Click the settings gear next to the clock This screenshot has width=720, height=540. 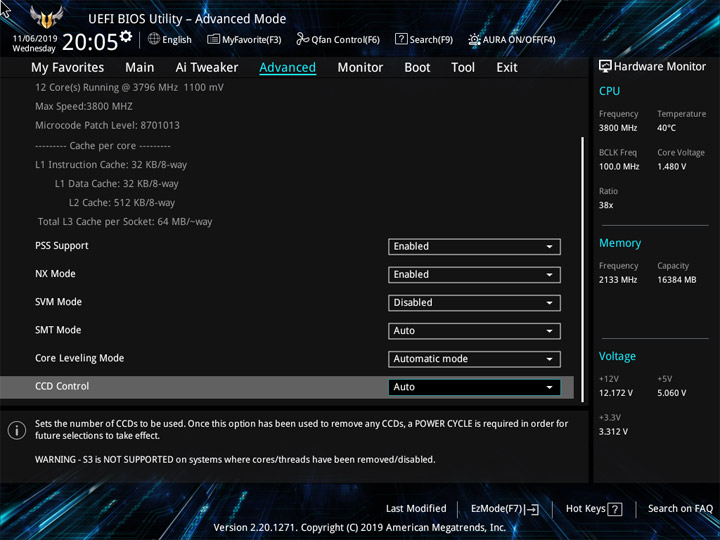coord(126,36)
